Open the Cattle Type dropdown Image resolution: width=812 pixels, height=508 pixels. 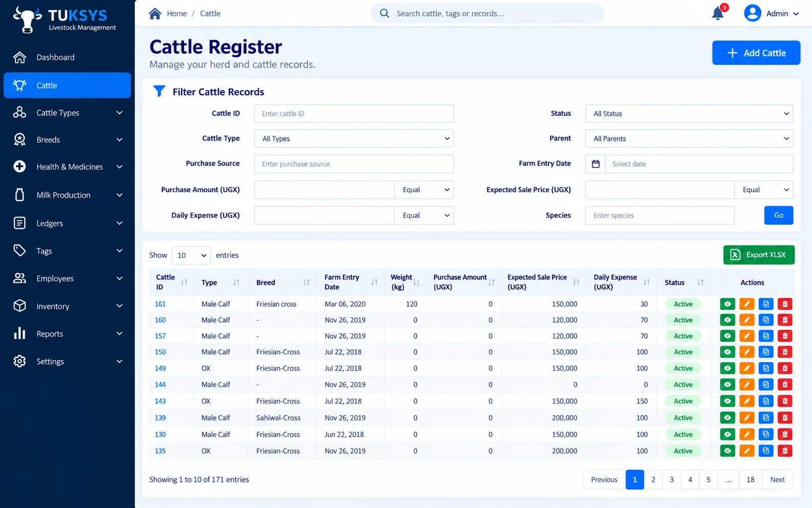point(354,139)
